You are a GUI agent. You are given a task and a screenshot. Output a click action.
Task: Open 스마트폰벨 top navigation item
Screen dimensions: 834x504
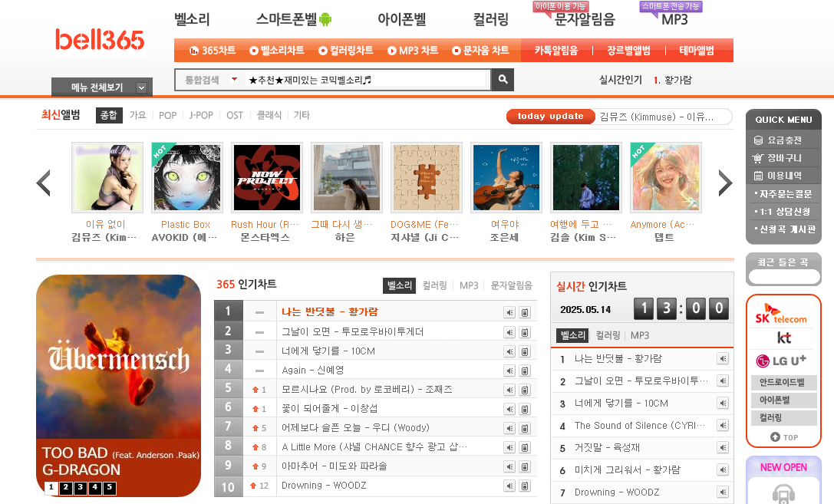click(294, 20)
